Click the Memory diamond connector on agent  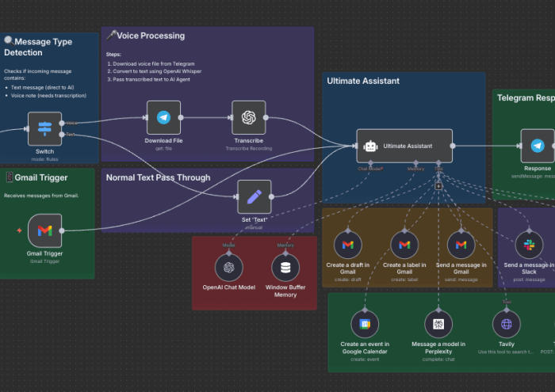click(415, 162)
